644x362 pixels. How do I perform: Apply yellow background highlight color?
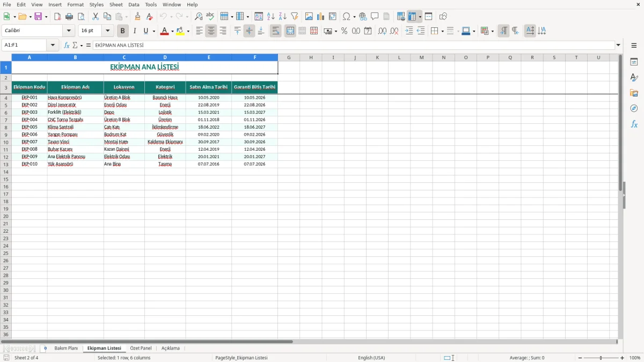point(180,31)
